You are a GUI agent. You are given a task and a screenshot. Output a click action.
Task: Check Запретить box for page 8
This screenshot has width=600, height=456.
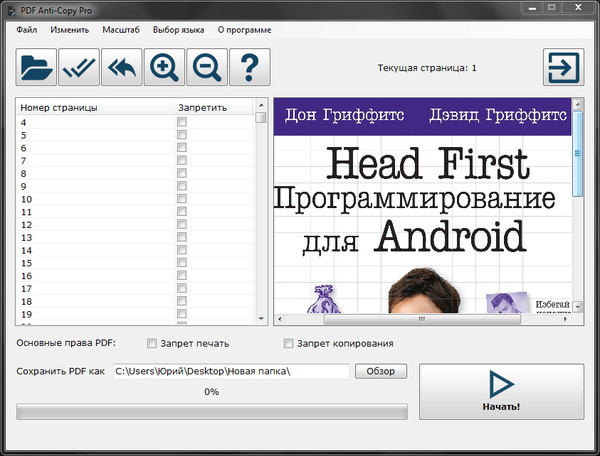click(x=182, y=173)
